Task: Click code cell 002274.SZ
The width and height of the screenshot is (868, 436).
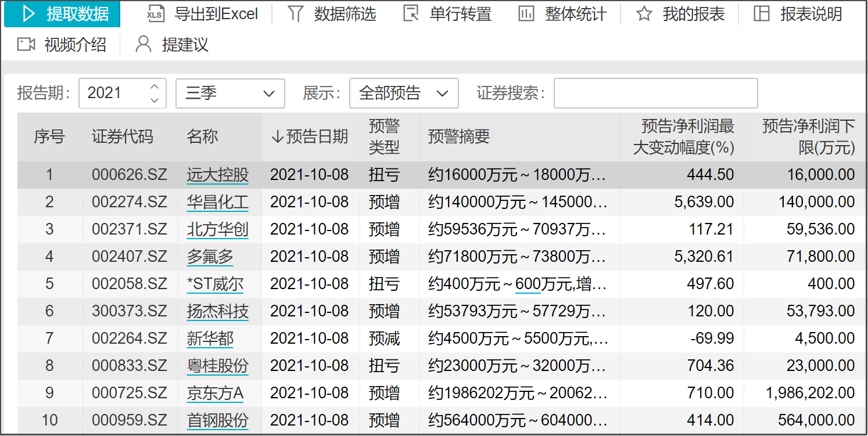Action: click(x=130, y=202)
